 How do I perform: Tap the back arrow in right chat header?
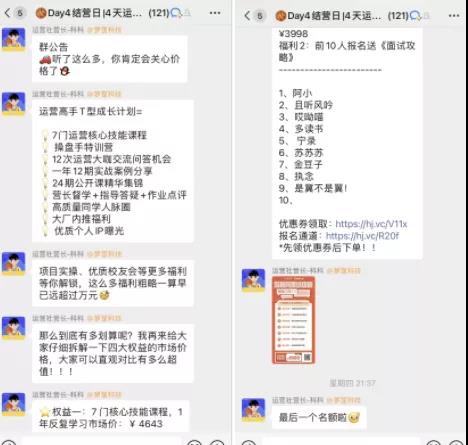pos(247,16)
